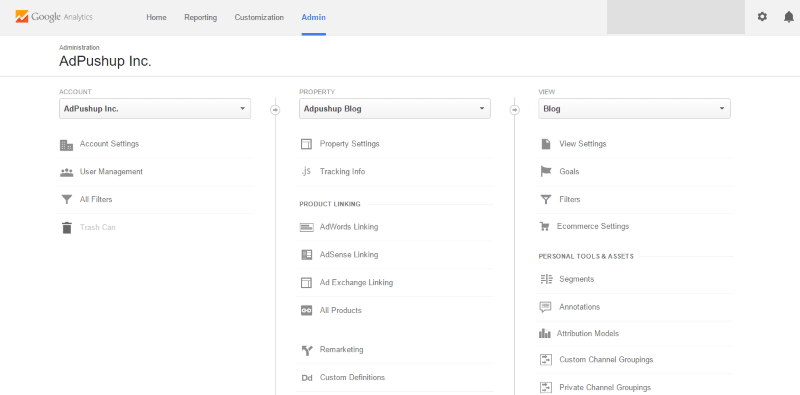Switch to the Customization tab
This screenshot has width=800, height=395.
point(259,17)
